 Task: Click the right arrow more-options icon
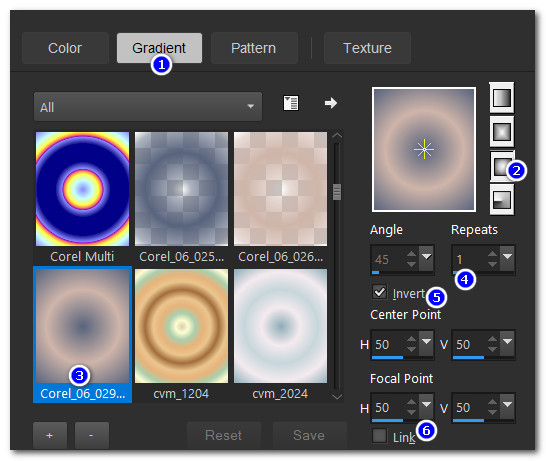coord(331,103)
